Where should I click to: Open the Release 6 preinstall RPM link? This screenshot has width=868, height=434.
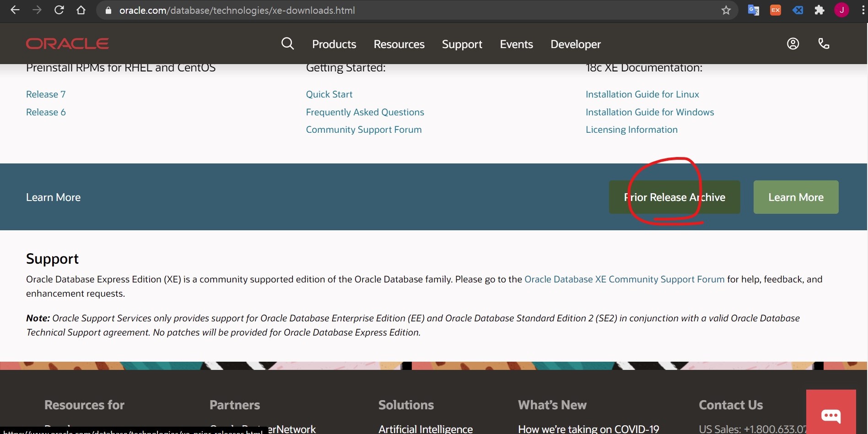(46, 112)
